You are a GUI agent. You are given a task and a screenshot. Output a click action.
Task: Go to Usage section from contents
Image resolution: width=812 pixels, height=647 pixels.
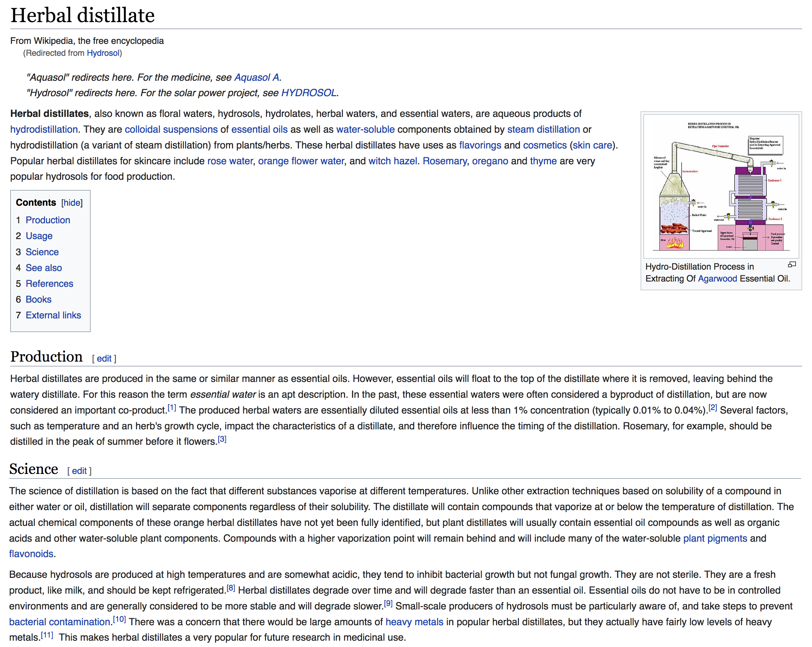click(x=39, y=236)
